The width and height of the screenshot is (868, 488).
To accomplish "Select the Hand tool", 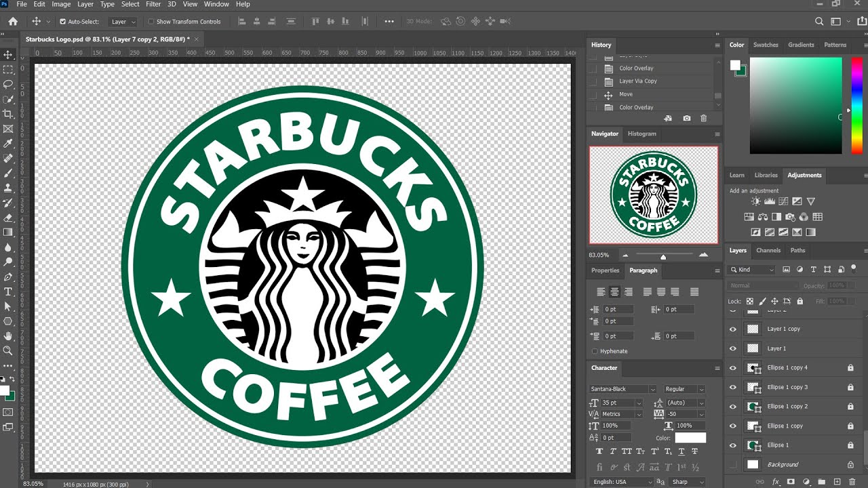I will point(8,335).
